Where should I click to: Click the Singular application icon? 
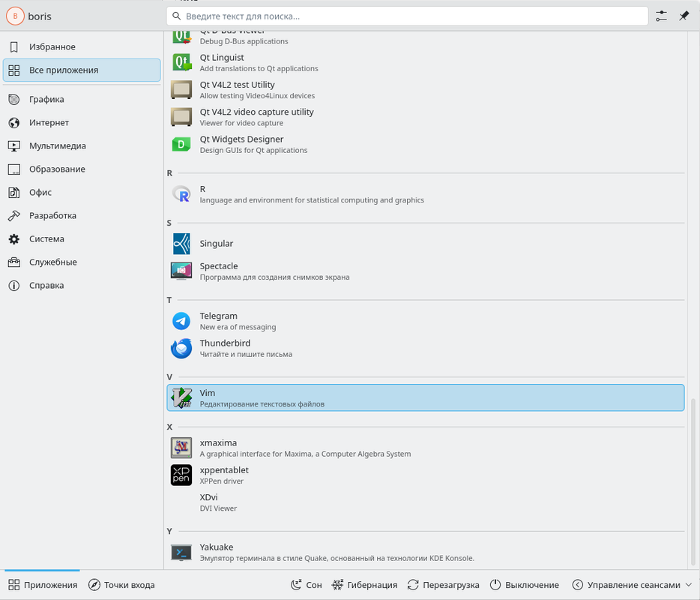click(181, 244)
